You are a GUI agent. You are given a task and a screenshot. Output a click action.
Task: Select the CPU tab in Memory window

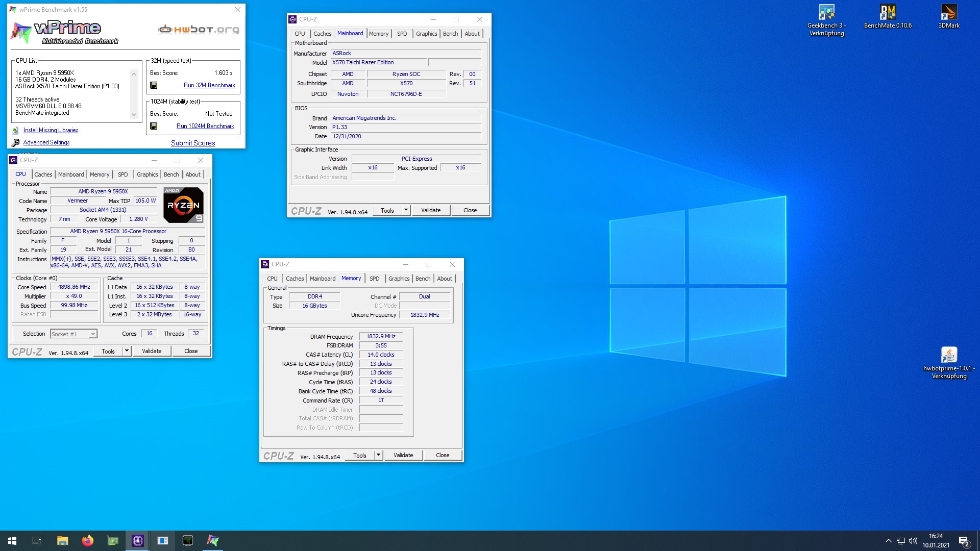point(273,279)
